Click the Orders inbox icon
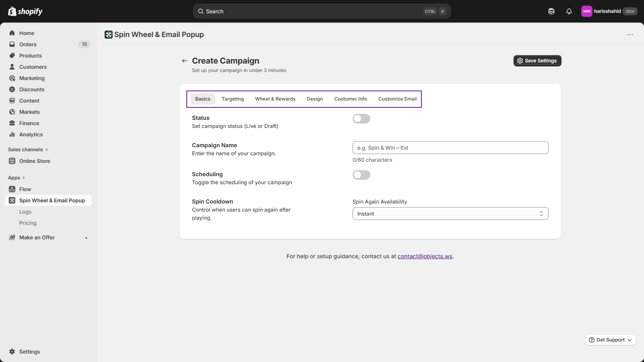644x362 pixels. click(x=12, y=44)
